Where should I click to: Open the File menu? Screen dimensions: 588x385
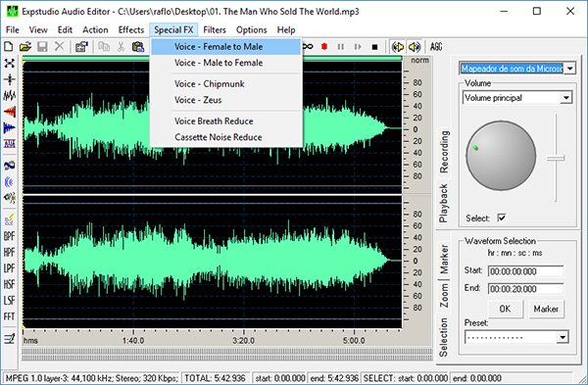[13, 30]
